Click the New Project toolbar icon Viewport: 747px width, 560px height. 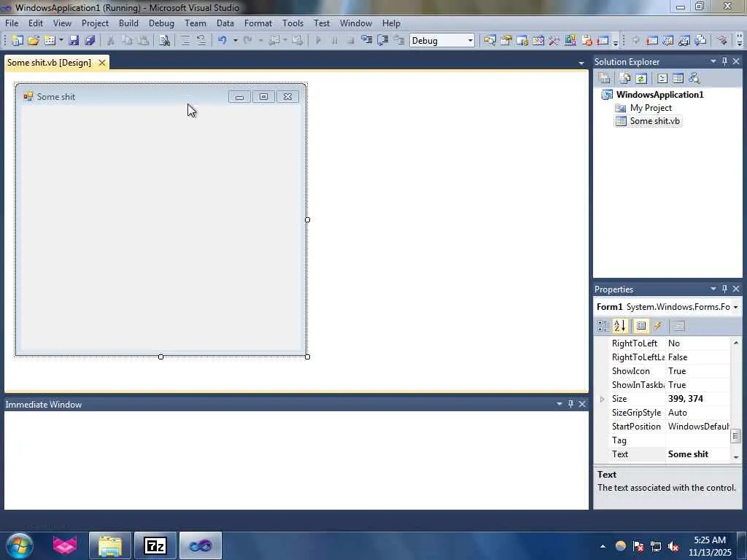pos(18,41)
